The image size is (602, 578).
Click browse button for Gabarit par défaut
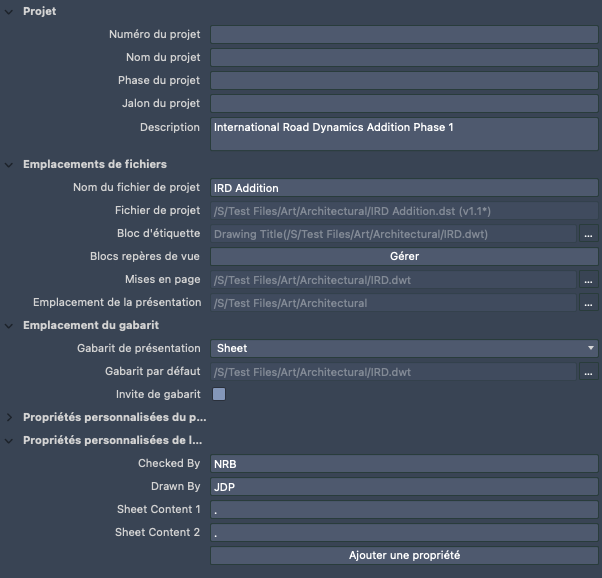coord(589,372)
